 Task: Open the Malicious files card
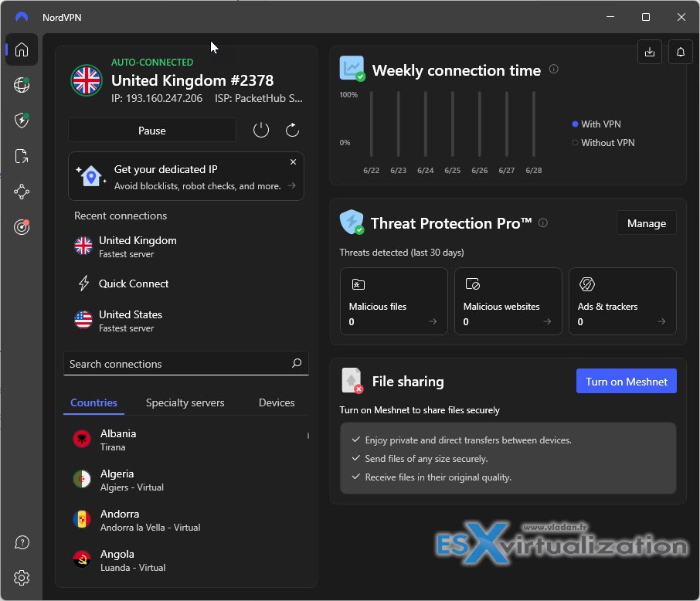click(394, 301)
